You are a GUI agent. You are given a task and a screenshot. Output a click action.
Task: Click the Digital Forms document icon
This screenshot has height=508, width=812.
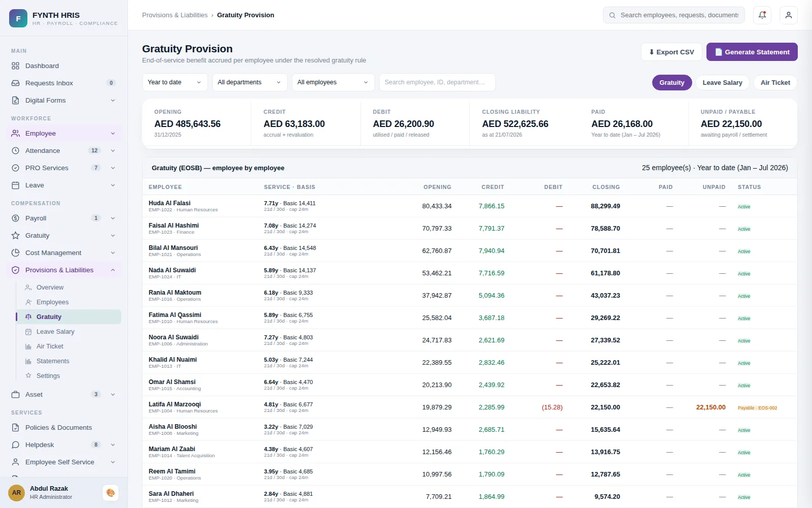click(15, 101)
